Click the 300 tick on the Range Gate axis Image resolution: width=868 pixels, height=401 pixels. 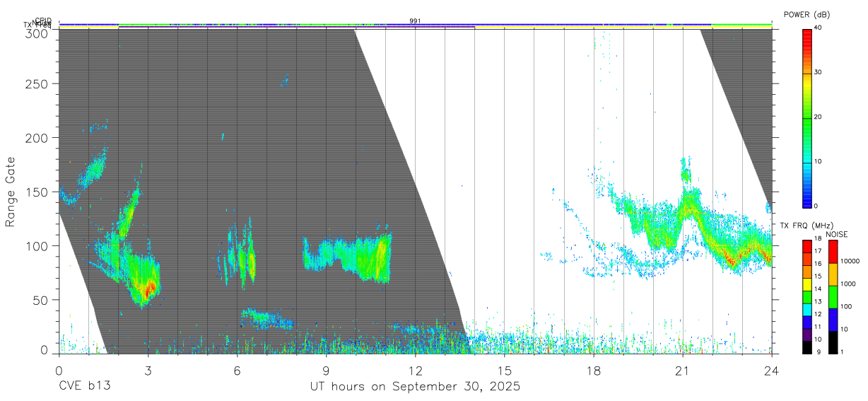click(37, 33)
